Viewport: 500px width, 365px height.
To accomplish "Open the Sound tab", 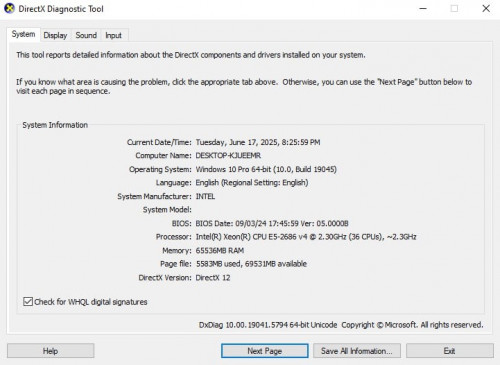I will pyautogui.click(x=86, y=35).
